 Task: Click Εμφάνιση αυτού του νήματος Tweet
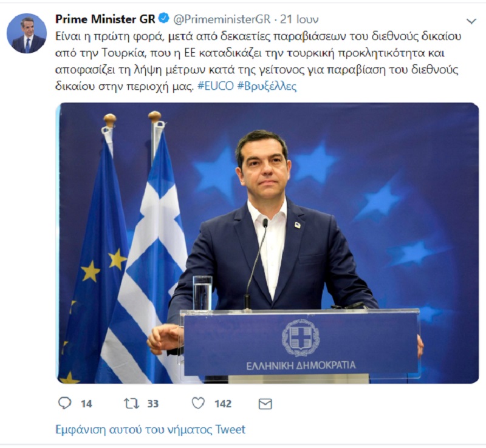150,429
